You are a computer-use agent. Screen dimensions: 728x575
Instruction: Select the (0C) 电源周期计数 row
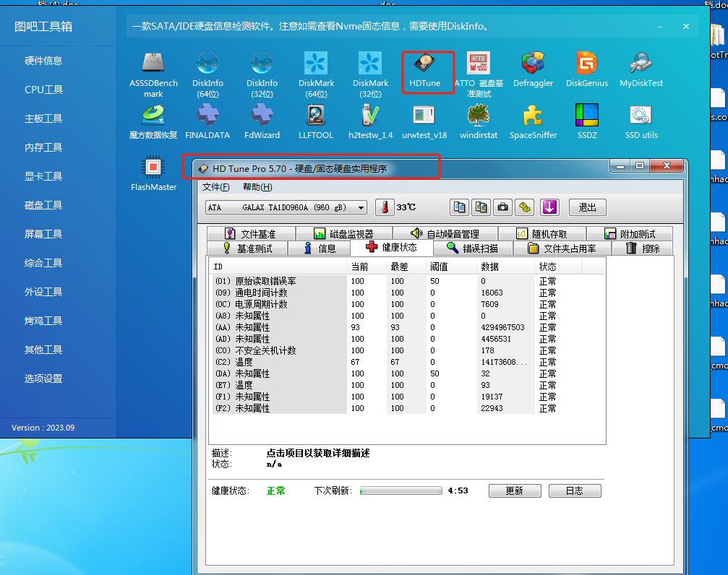pos(407,304)
